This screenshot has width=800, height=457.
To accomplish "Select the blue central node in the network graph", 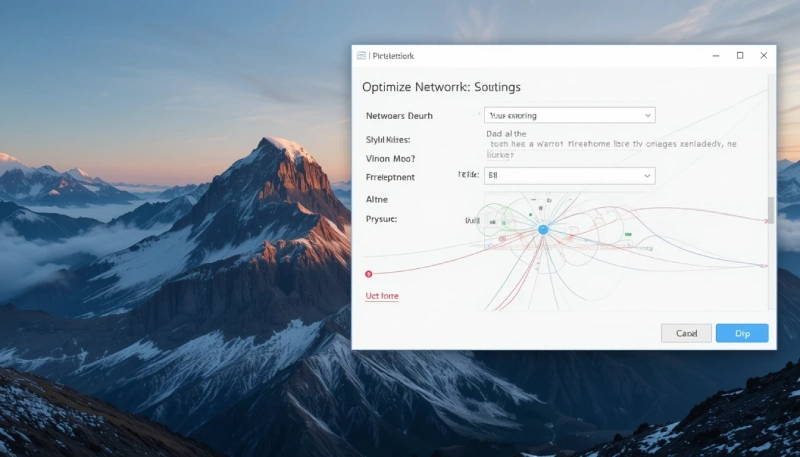I will [x=543, y=230].
